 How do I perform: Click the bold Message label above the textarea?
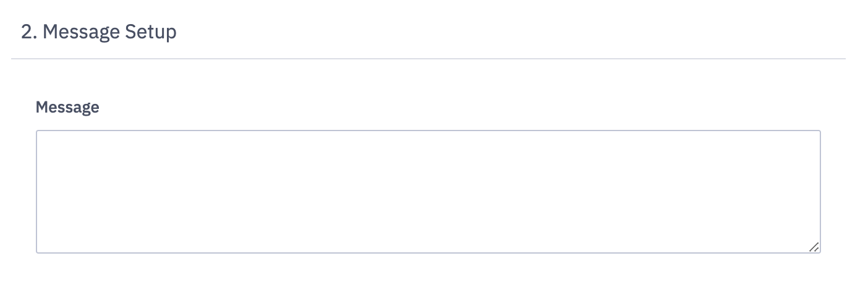(67, 107)
